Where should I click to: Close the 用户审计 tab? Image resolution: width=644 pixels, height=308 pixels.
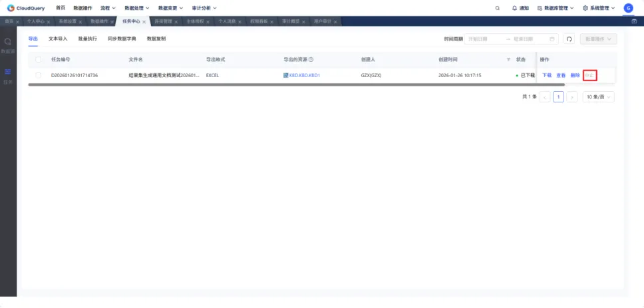pos(335,22)
